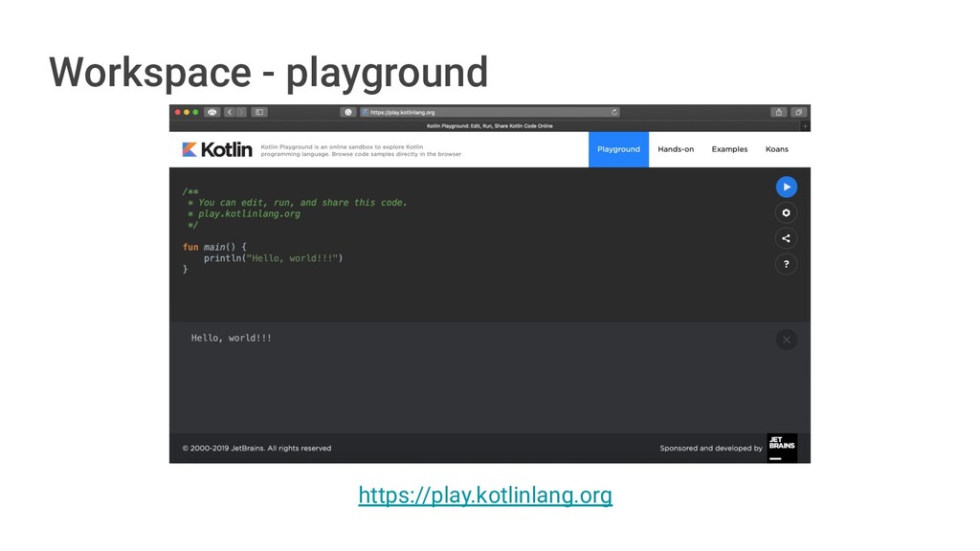Open the help question mark icon
The height and width of the screenshot is (551, 980).
(787, 264)
